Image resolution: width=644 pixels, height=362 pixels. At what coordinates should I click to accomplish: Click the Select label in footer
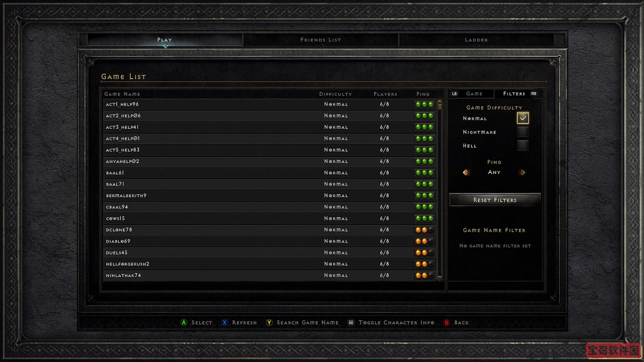[202, 323]
